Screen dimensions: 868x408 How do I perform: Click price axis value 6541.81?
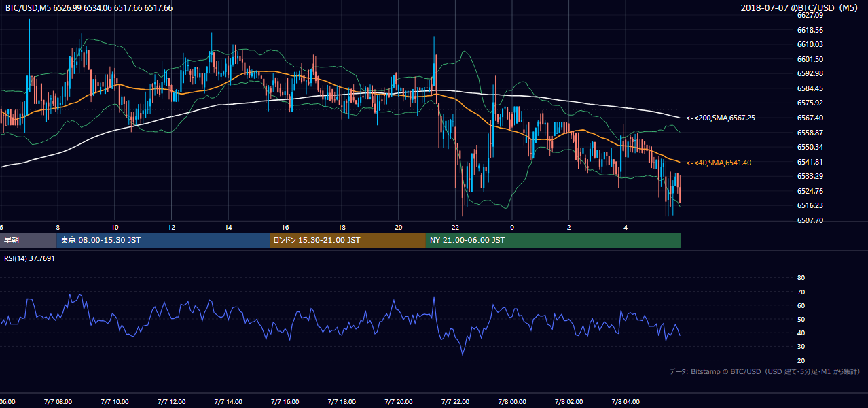pos(810,162)
